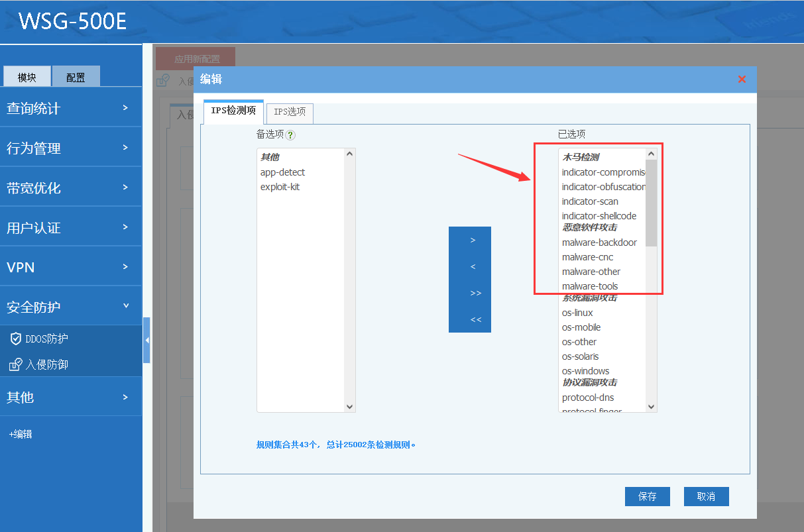Move selected item right with > button
This screenshot has height=532, width=804.
coord(472,240)
